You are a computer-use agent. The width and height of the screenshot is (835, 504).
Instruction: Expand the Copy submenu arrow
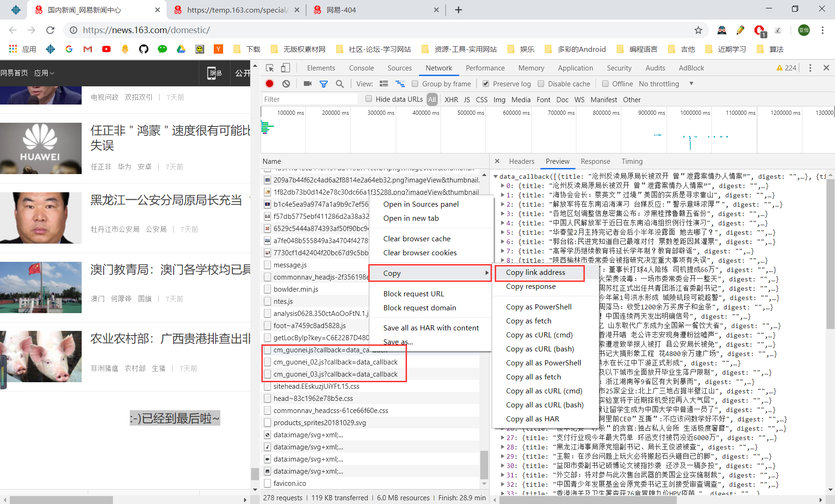click(x=487, y=273)
